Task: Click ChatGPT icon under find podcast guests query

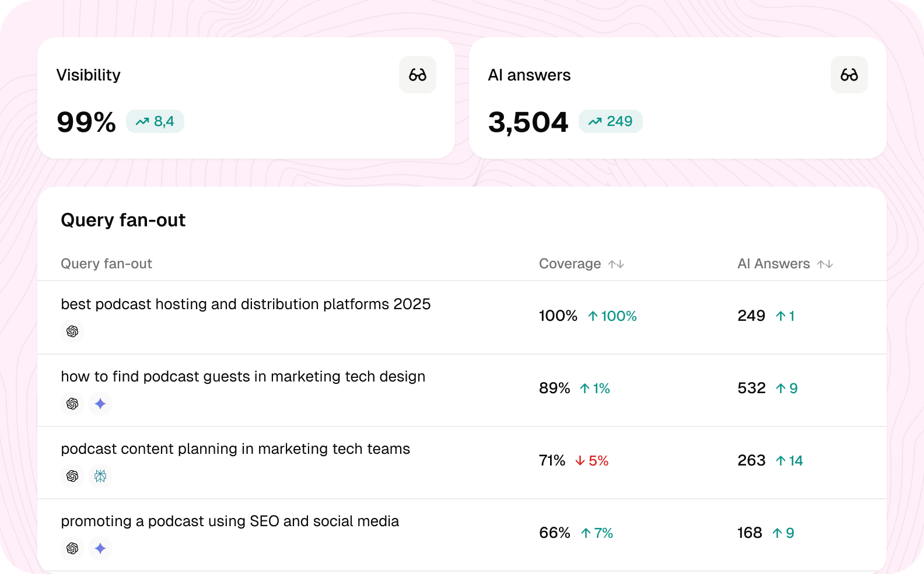Action: pyautogui.click(x=72, y=404)
